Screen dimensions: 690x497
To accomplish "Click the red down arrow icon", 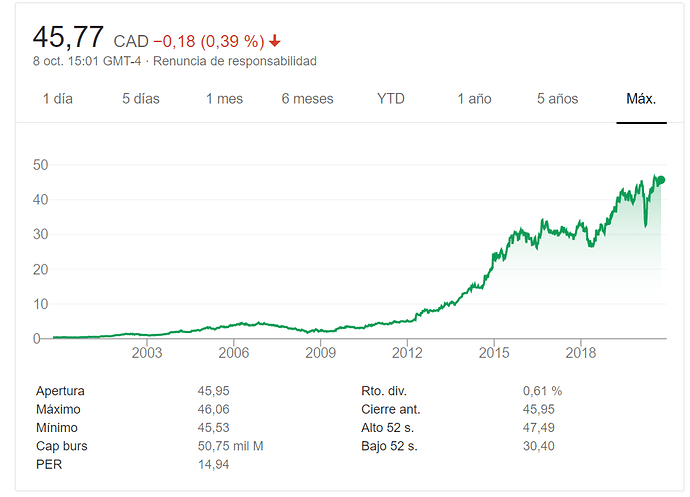I will pyautogui.click(x=275, y=41).
